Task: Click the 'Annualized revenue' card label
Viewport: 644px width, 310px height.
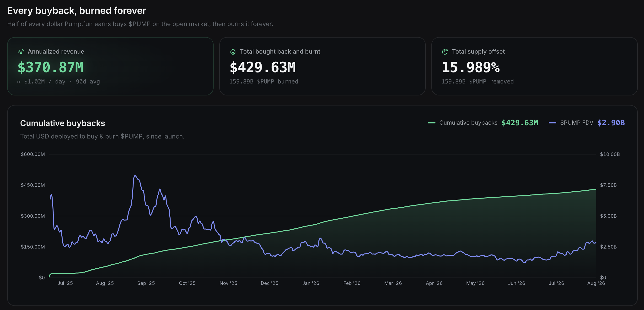Action: click(56, 52)
